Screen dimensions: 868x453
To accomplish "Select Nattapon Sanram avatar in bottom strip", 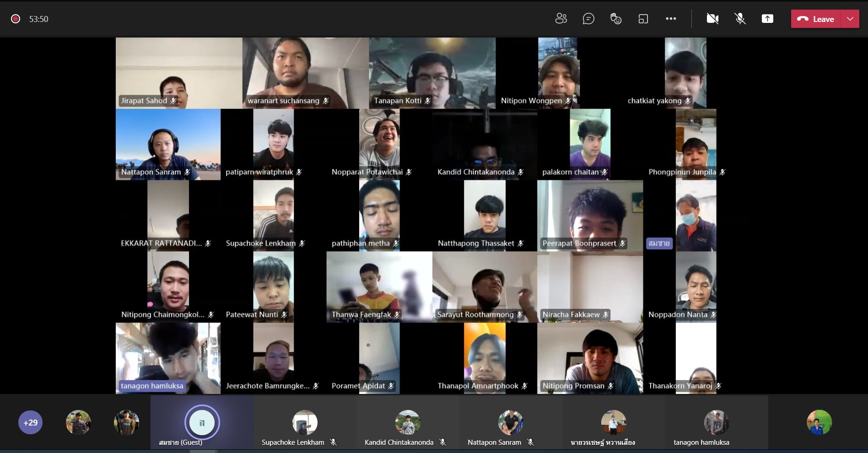I will 511,422.
